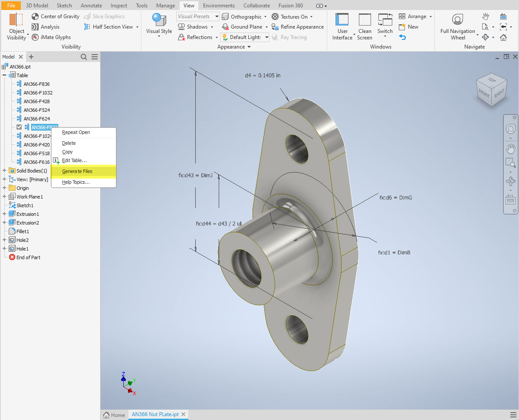Screen dimensions: 519x420
Task: Select AN366-F1032 in the table list
Action: (38, 93)
